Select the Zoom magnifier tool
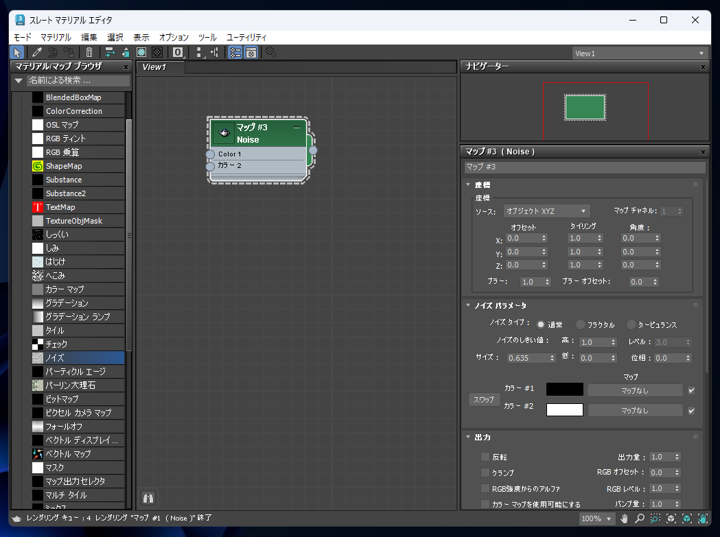 click(640, 519)
